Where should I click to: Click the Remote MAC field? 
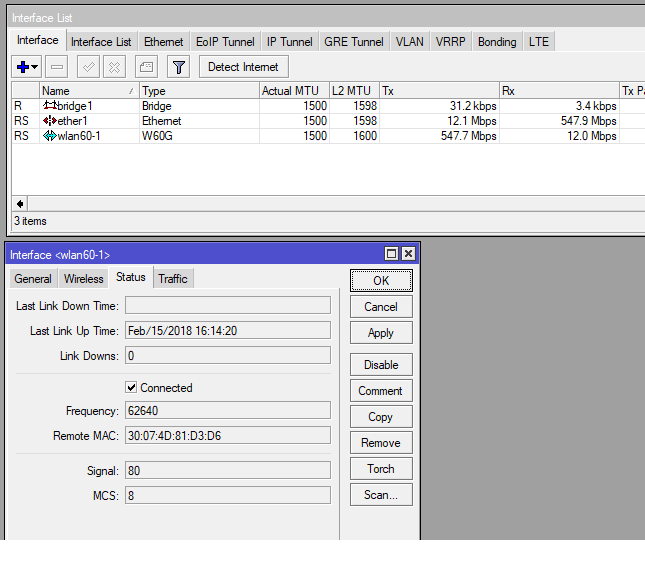tap(228, 436)
